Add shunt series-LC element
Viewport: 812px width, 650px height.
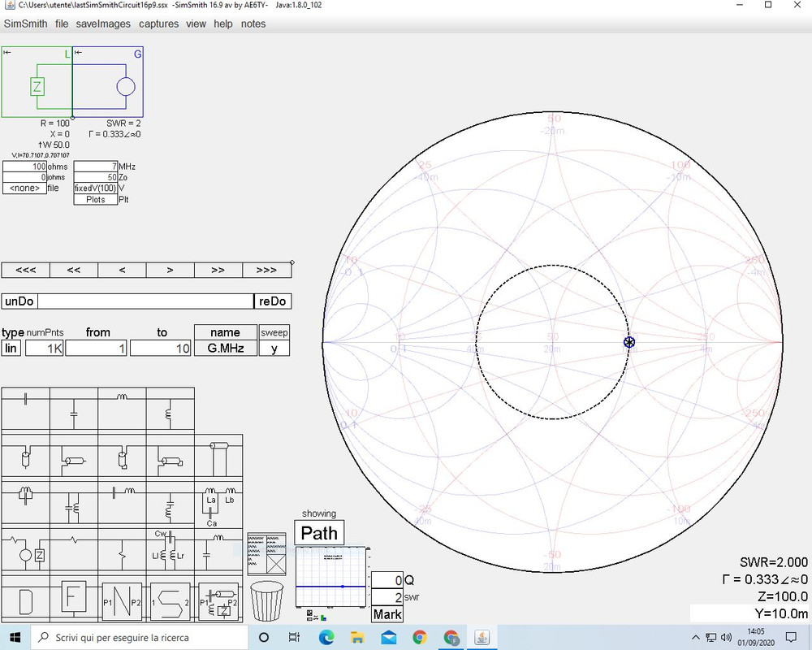[171, 504]
